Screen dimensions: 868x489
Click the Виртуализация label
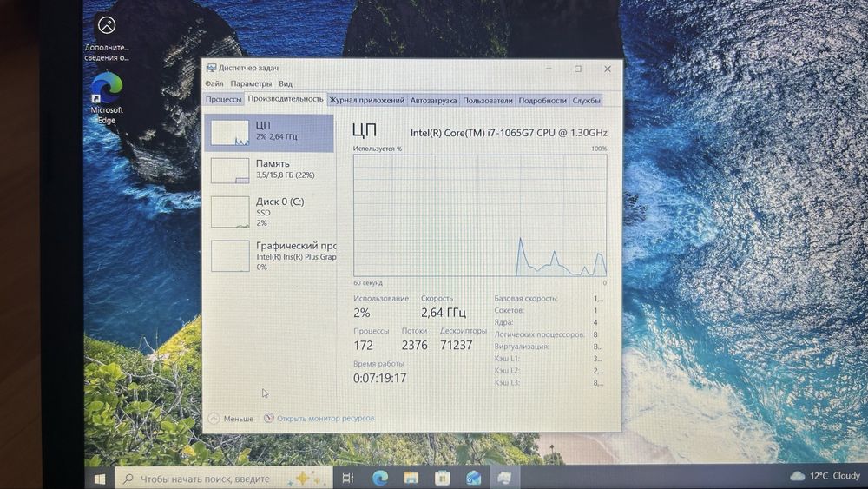[x=522, y=347]
